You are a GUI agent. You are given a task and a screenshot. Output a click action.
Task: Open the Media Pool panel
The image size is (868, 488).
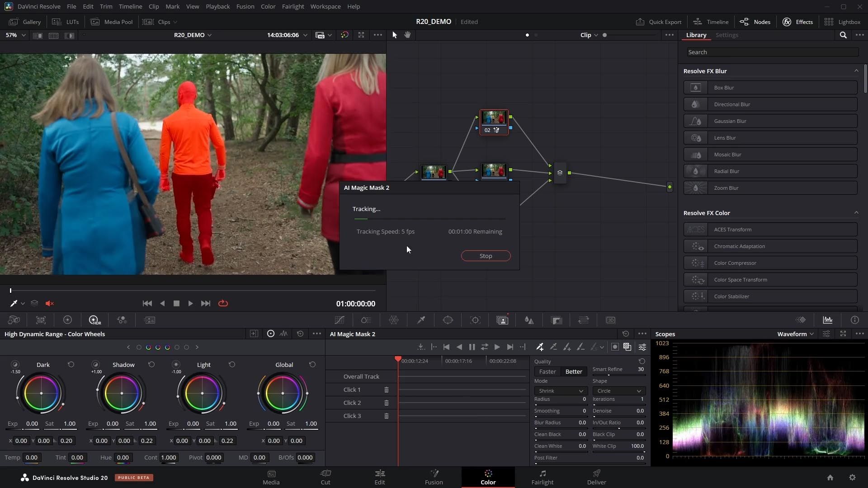point(112,22)
